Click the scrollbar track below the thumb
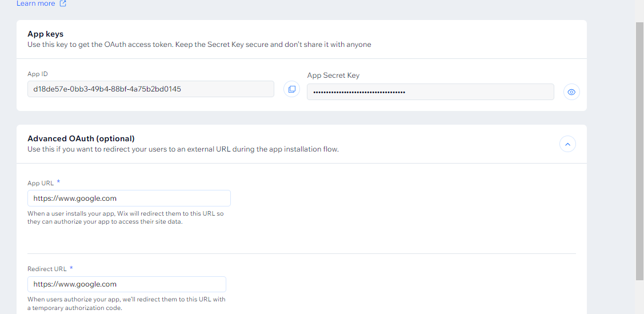The image size is (644, 314). (639, 297)
